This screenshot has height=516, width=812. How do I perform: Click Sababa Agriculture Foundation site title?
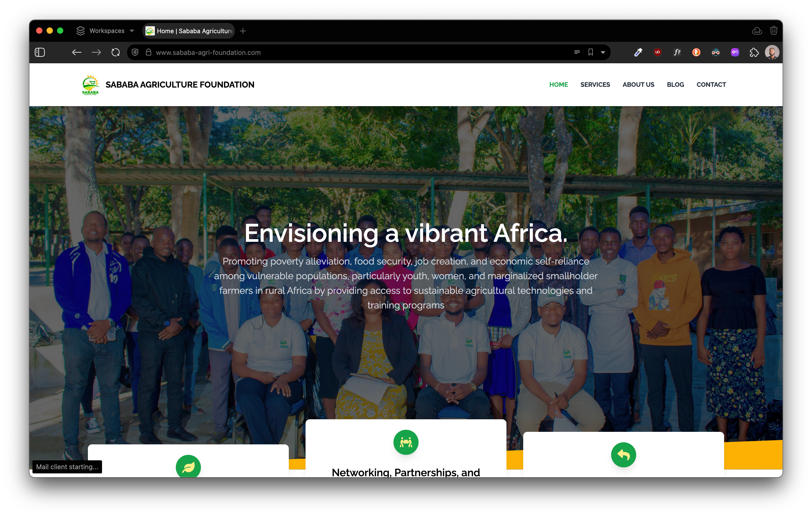click(x=180, y=85)
